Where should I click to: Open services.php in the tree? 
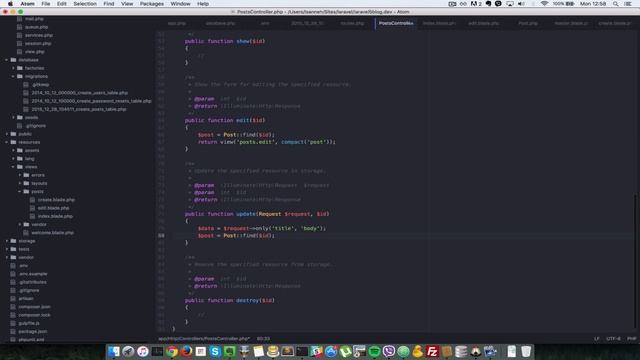(38, 35)
